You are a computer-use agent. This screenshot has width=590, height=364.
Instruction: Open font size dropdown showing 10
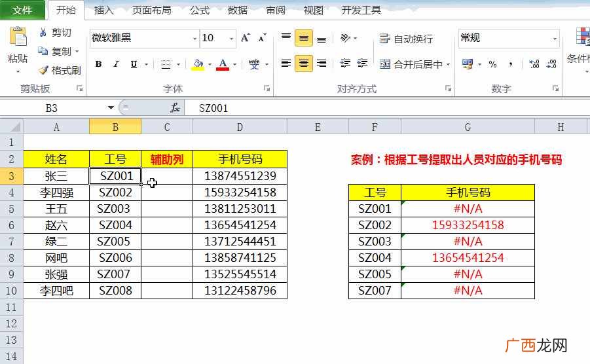coord(231,39)
